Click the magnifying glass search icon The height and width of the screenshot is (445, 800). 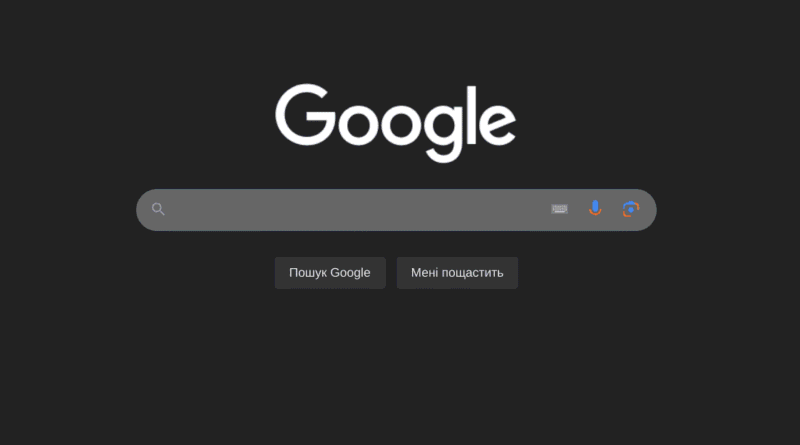click(x=158, y=209)
